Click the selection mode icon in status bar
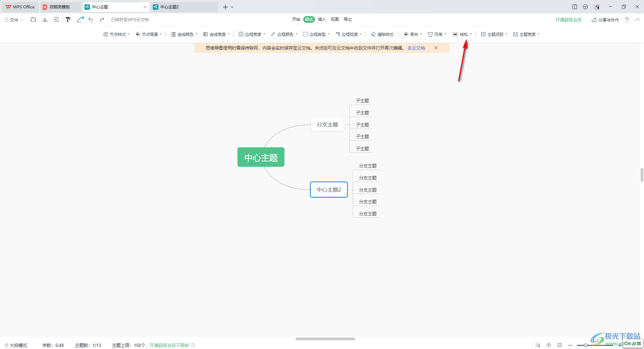 [538, 345]
